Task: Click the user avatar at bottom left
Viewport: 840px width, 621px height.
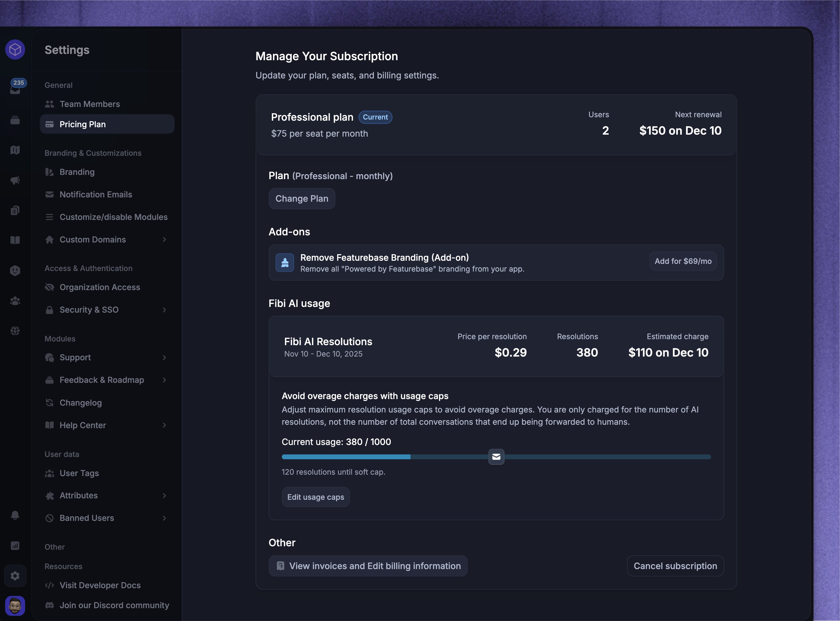Action: (x=15, y=606)
